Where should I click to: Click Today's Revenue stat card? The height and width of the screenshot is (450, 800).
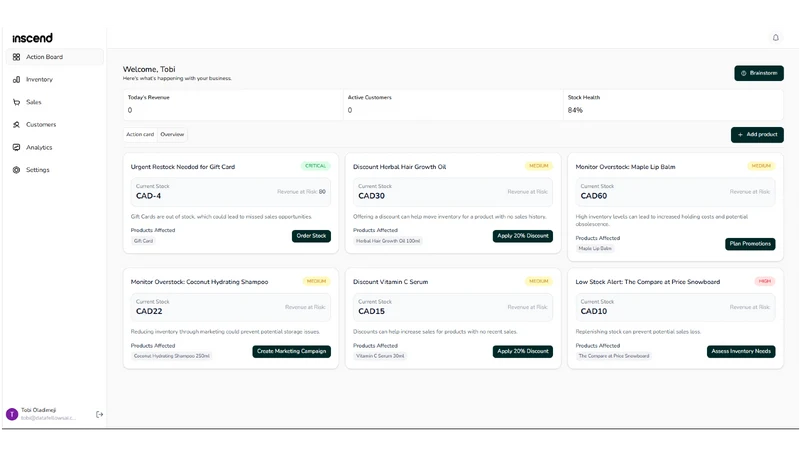click(233, 105)
